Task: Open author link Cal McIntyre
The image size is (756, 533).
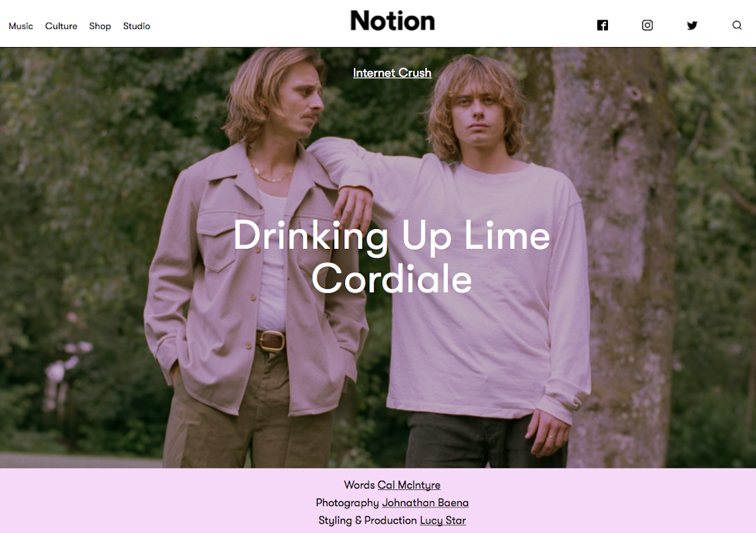Action: 409,485
